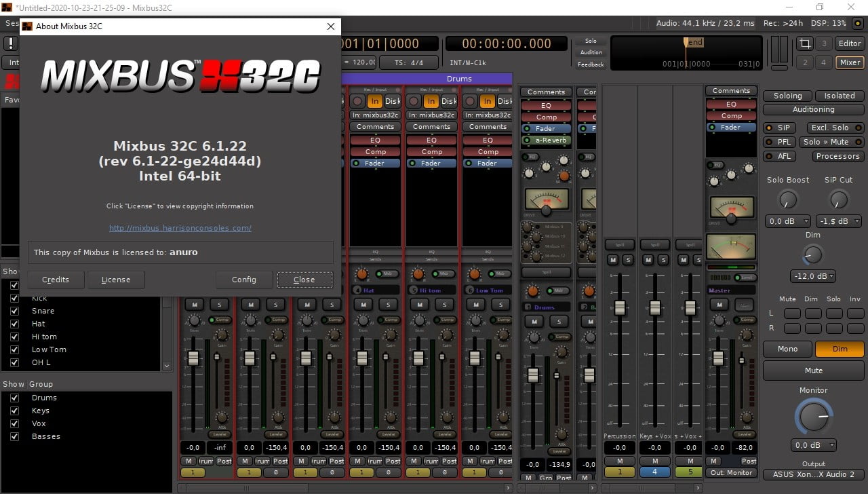Click the SiP Cut knob
This screenshot has height=494, width=868.
[839, 199]
